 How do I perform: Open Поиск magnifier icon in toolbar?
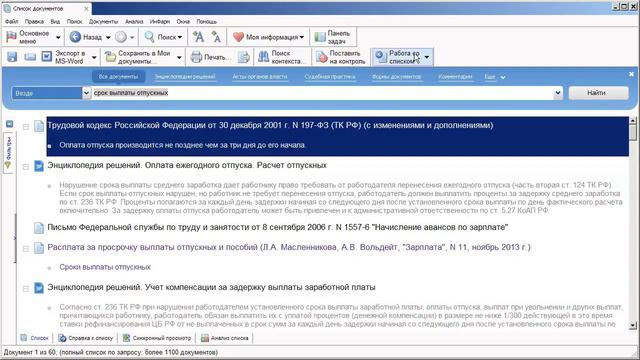click(x=149, y=37)
